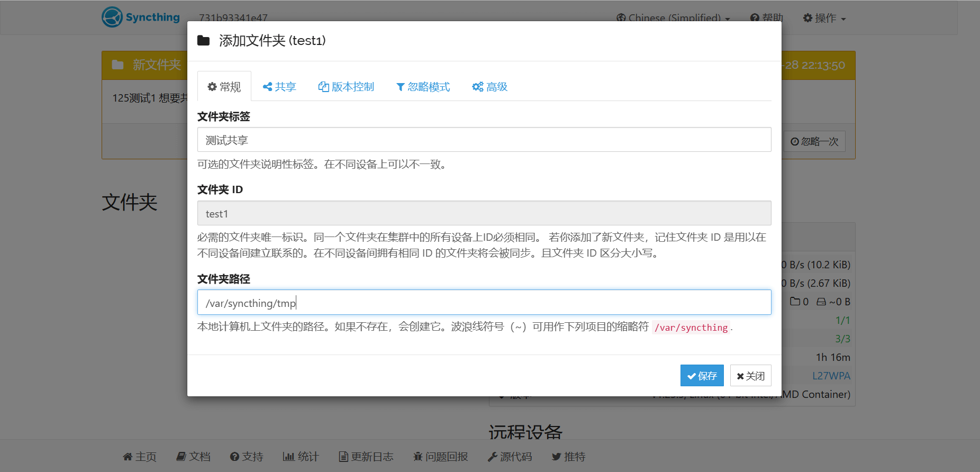This screenshot has width=980, height=472.
Task: Go to 主页 home link
Action: [140, 457]
